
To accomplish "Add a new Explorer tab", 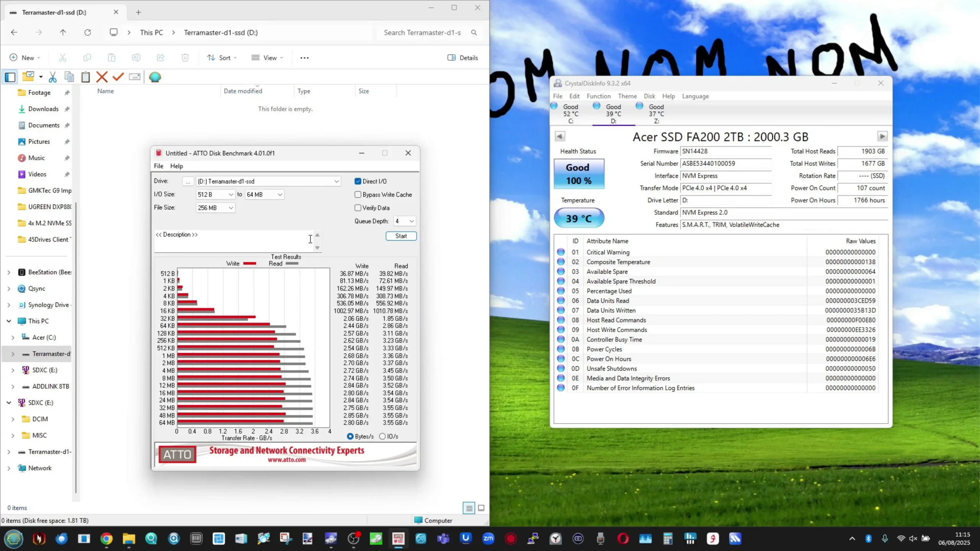I will 139,12.
